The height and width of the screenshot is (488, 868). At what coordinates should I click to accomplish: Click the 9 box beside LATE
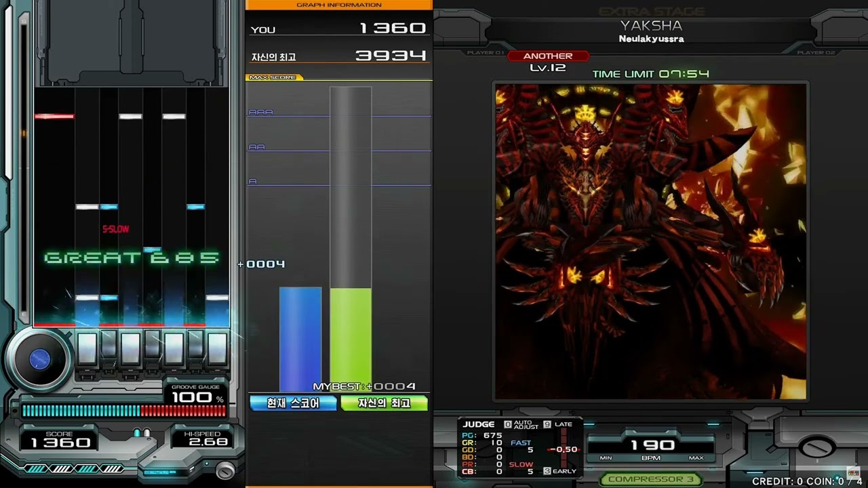[x=547, y=424]
